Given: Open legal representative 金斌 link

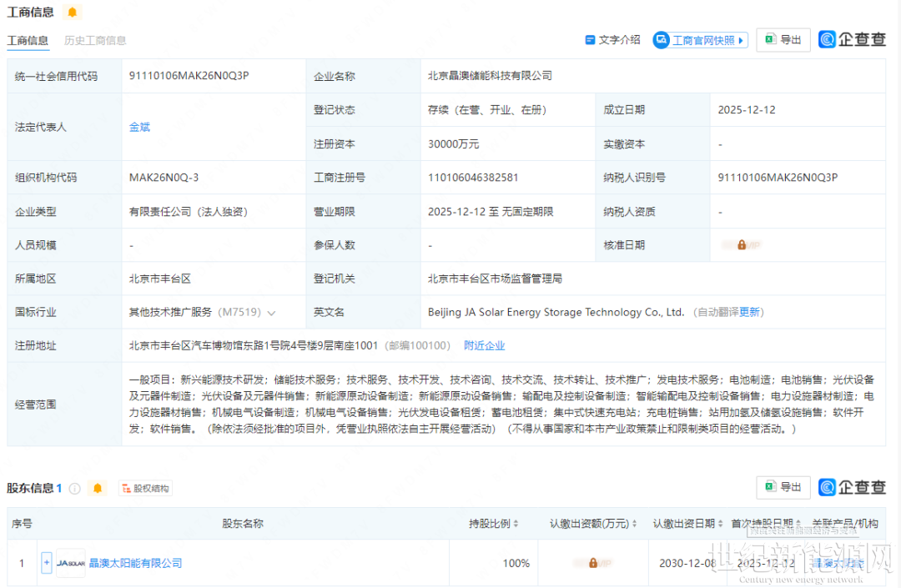Looking at the screenshot, I should [x=139, y=127].
